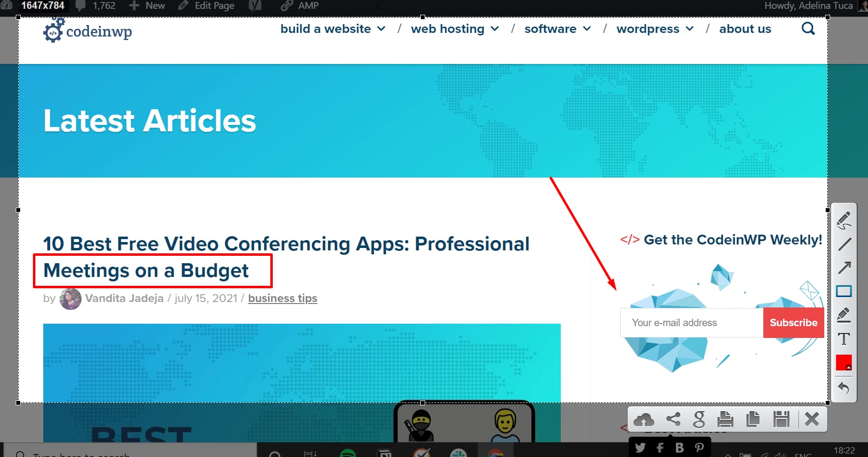Share screenshot on Twitter
Image resolution: width=868 pixels, height=457 pixels.
tap(640, 448)
